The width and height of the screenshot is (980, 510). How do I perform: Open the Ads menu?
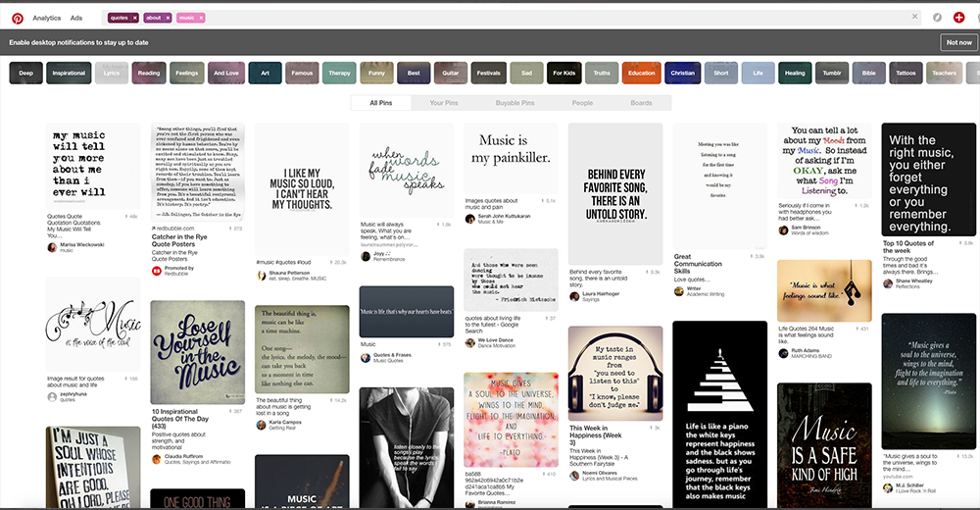coord(76,18)
